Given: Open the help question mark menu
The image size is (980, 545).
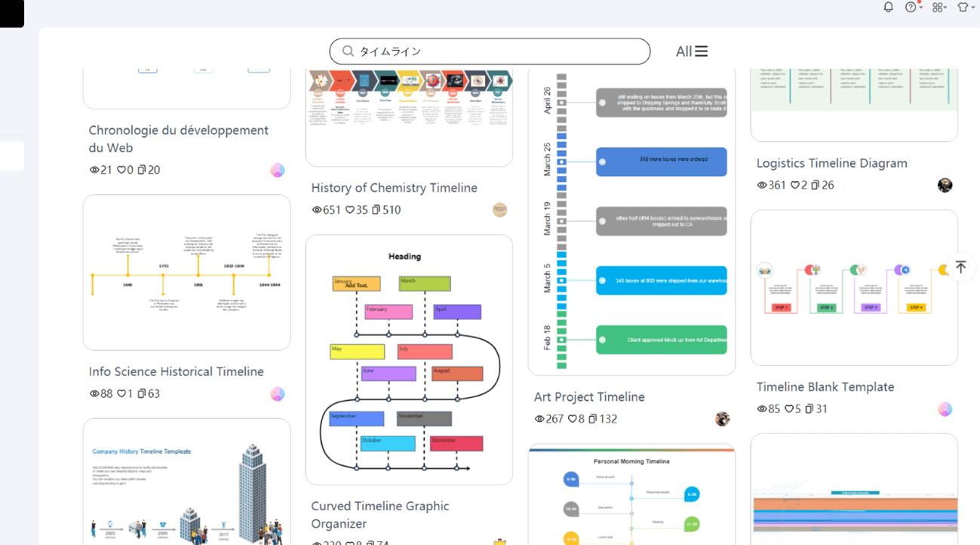Looking at the screenshot, I should coord(911,7).
